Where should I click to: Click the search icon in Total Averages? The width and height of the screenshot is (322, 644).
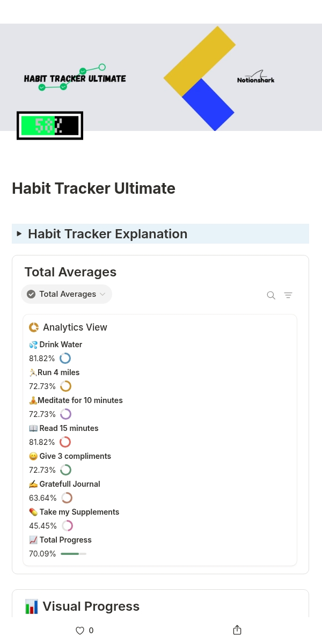click(271, 295)
